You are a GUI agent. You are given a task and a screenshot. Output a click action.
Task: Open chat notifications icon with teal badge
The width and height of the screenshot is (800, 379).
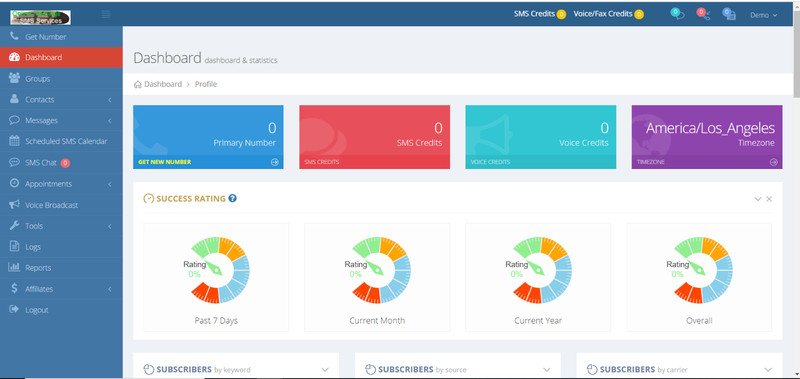(677, 14)
